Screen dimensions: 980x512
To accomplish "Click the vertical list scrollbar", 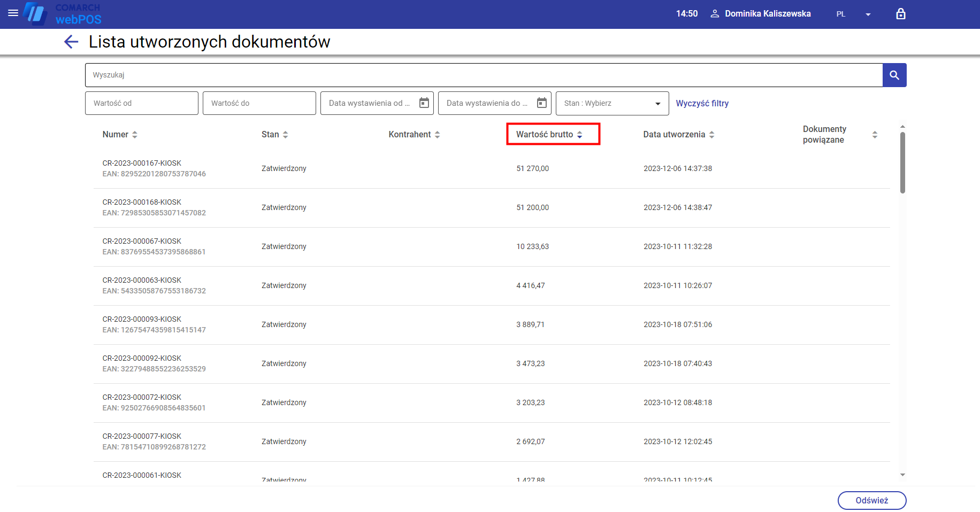I will click(x=902, y=163).
